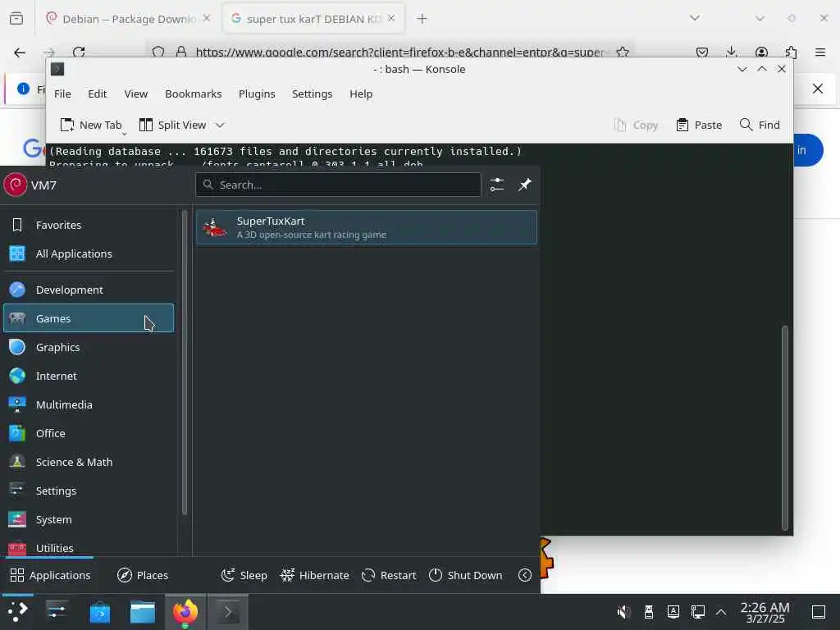The height and width of the screenshot is (630, 840).
Task: Close the super tux kart search tab
Action: 391,18
